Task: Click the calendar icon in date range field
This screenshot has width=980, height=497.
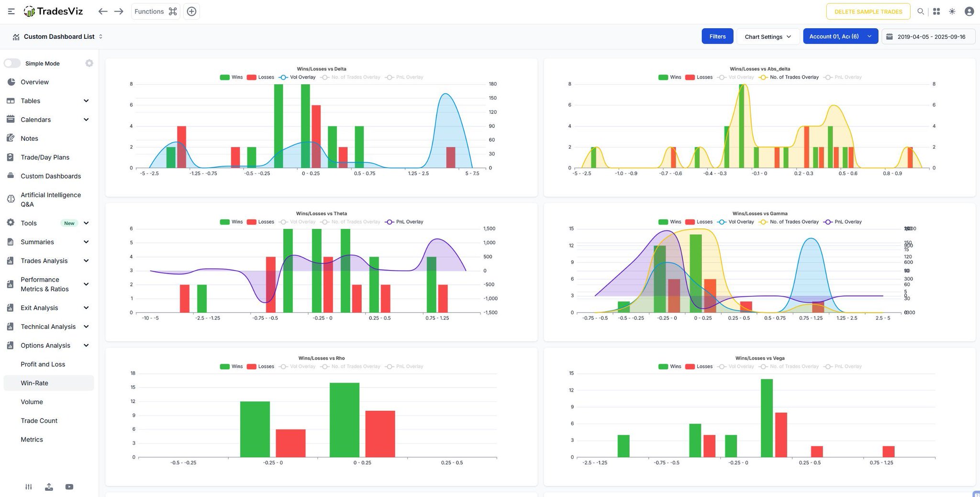Action: coord(889,36)
